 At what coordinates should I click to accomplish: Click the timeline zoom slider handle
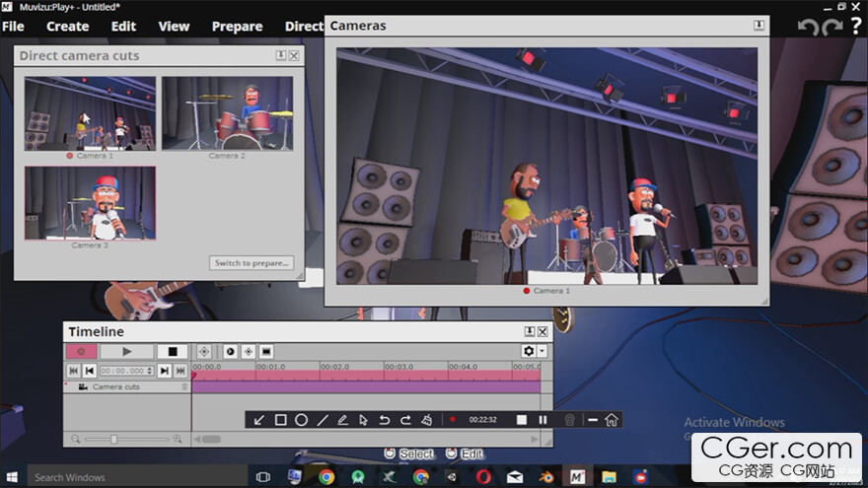point(113,439)
